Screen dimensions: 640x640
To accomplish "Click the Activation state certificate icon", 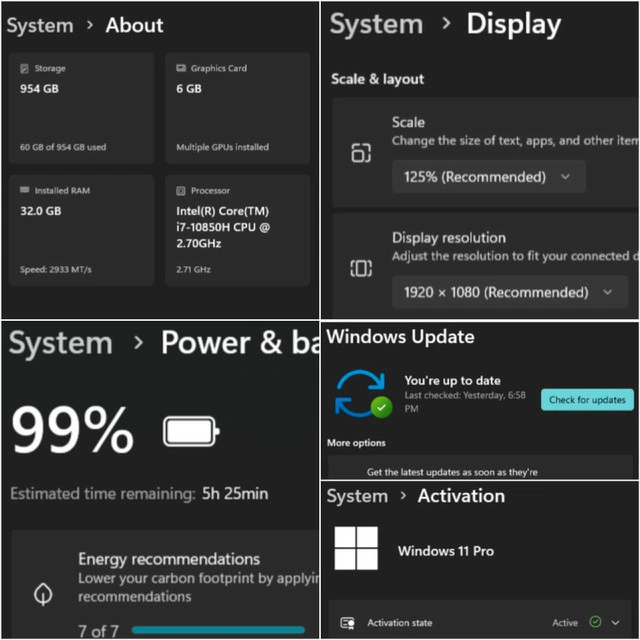I will point(347,623).
